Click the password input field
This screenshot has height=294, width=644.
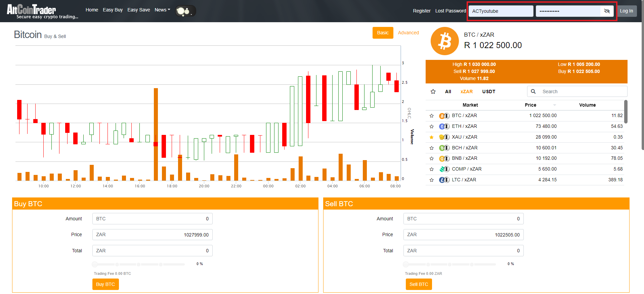click(568, 11)
